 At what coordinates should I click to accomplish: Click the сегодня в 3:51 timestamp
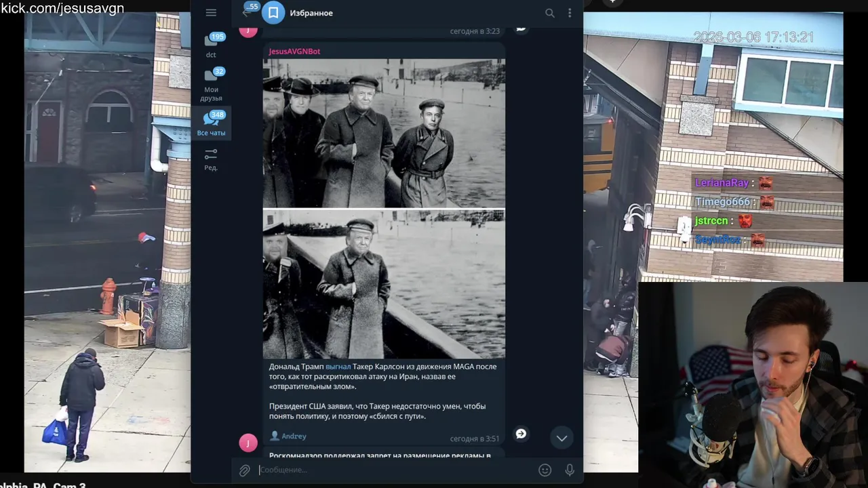click(474, 439)
